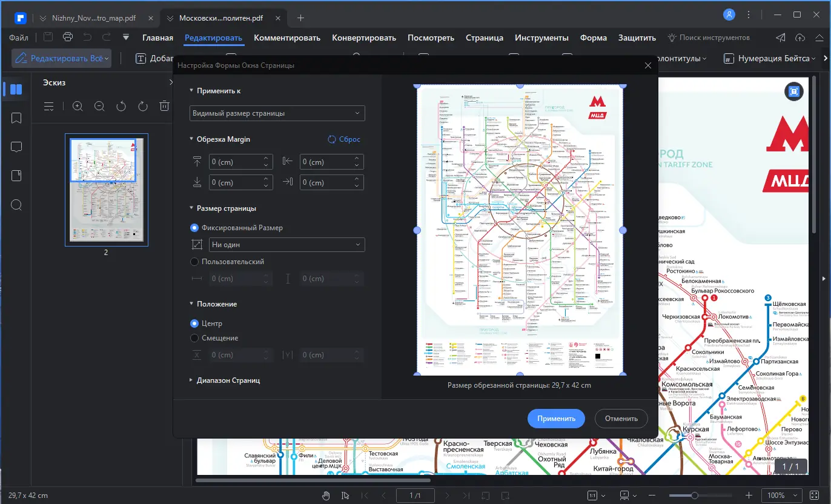Click the Отменить button

621,419
